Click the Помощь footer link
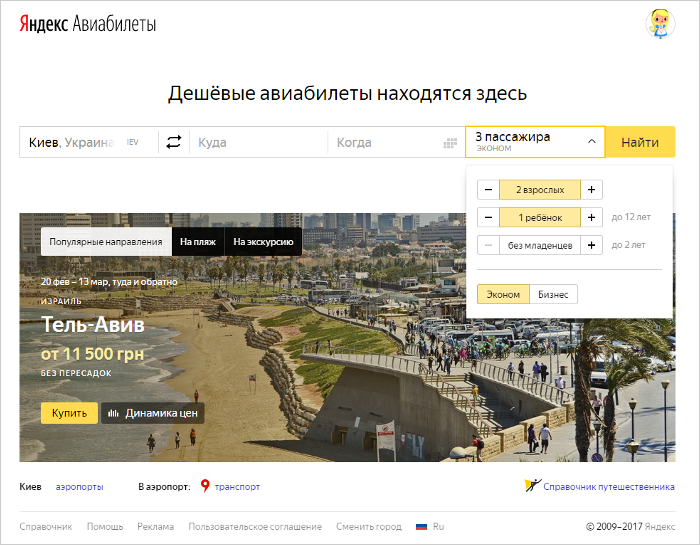Screen dimensions: 700x545 click(105, 527)
